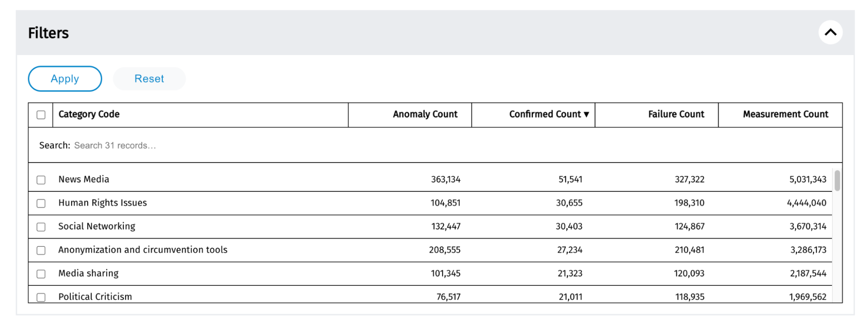Image resolution: width=868 pixels, height=324 pixels.
Task: Tick the Social Networking checkbox
Action: (x=41, y=227)
